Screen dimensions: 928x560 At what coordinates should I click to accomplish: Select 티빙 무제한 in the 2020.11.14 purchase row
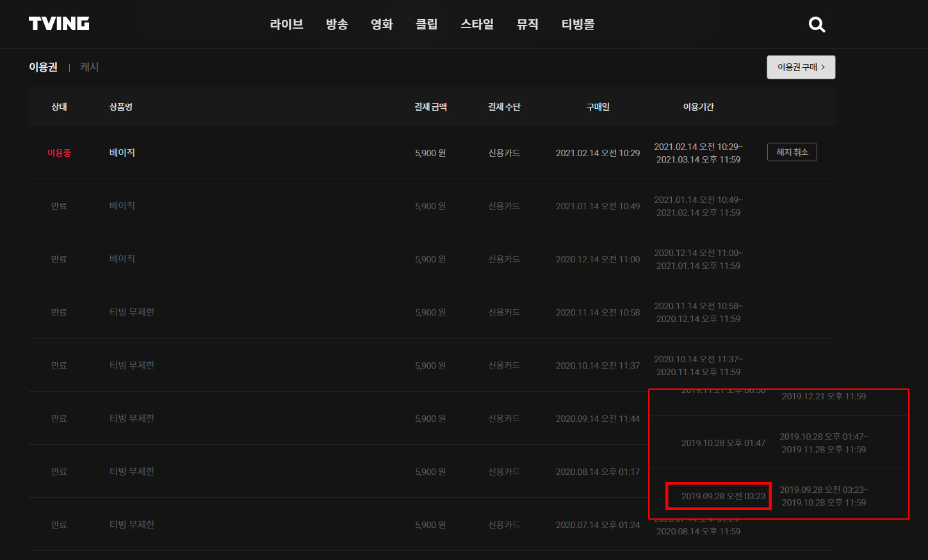(x=132, y=312)
